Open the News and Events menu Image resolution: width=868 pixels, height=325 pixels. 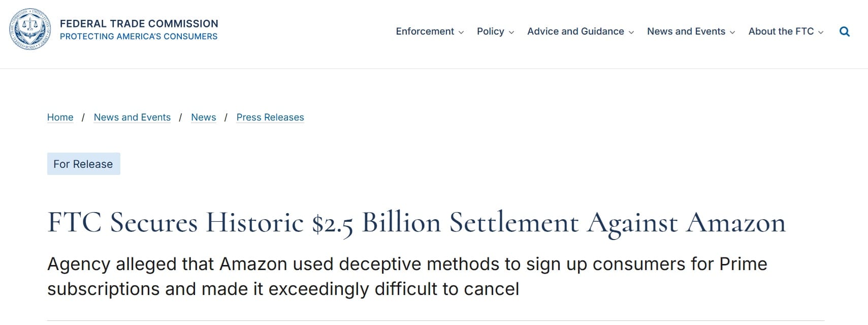tap(687, 31)
